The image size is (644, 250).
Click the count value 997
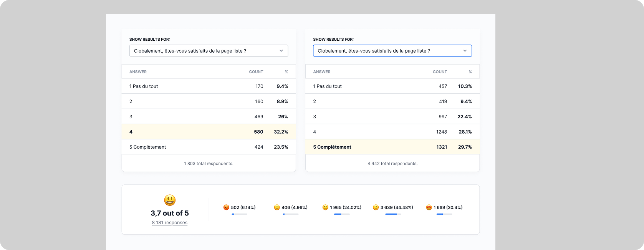coord(443,117)
